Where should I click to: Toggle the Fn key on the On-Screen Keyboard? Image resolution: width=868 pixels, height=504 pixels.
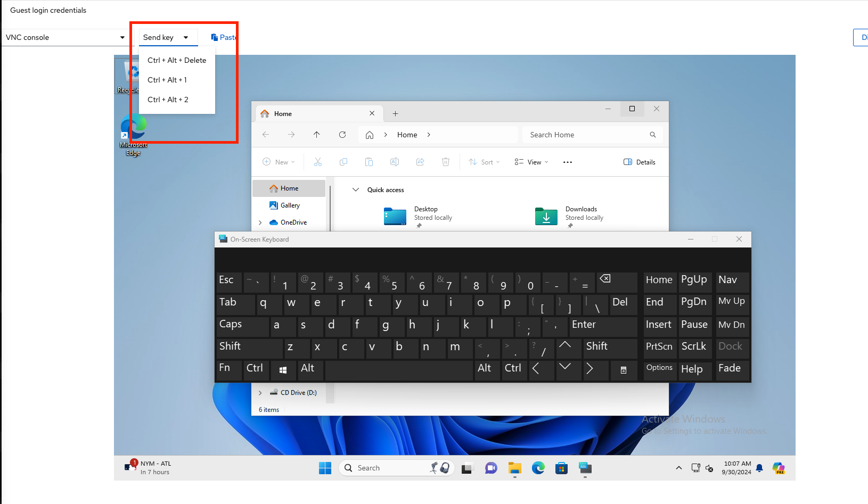(x=229, y=370)
